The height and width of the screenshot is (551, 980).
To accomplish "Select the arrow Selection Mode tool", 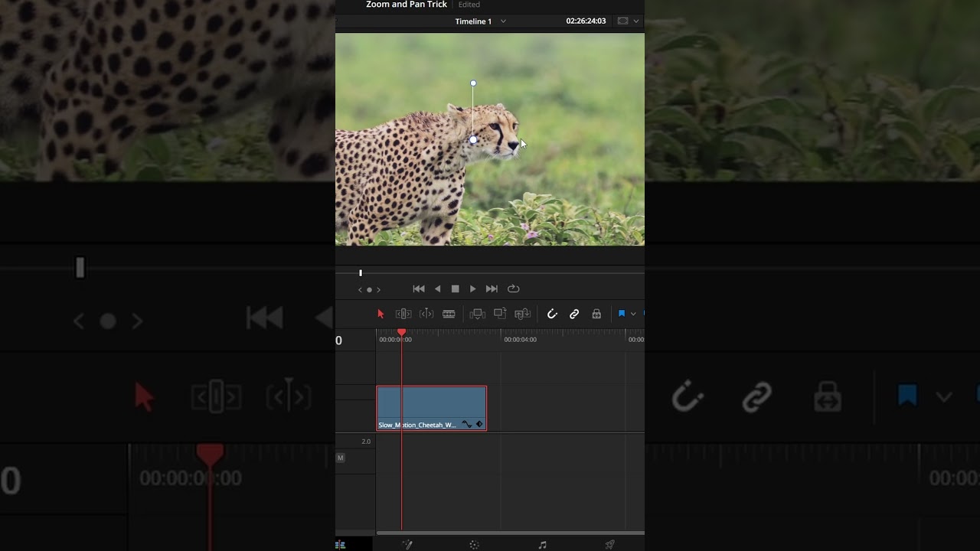I will (x=381, y=314).
